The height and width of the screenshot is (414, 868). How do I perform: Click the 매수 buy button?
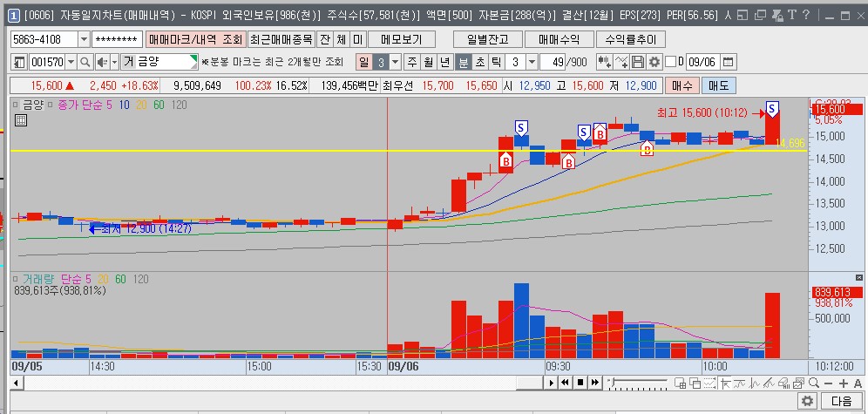(x=682, y=85)
